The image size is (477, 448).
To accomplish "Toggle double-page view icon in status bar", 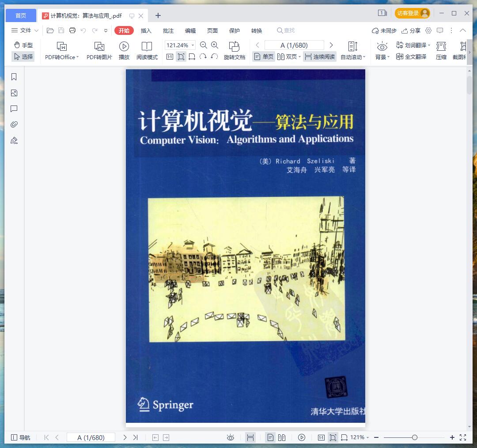I will point(282,437).
